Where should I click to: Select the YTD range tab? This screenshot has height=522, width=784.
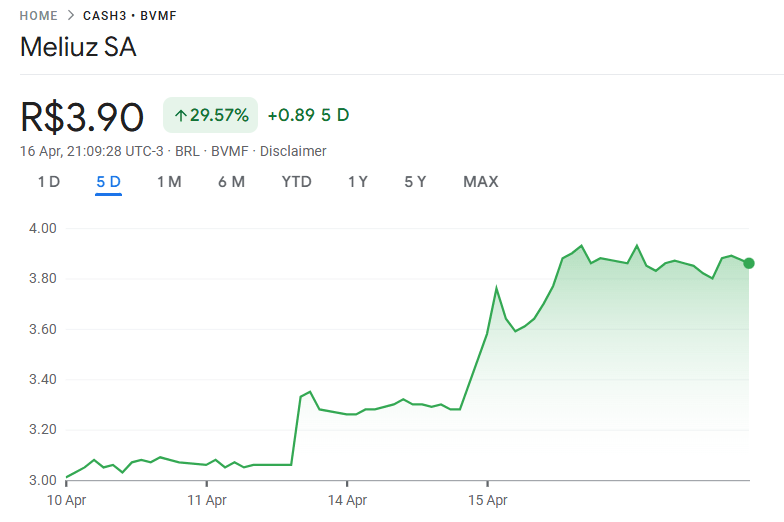pyautogui.click(x=296, y=182)
